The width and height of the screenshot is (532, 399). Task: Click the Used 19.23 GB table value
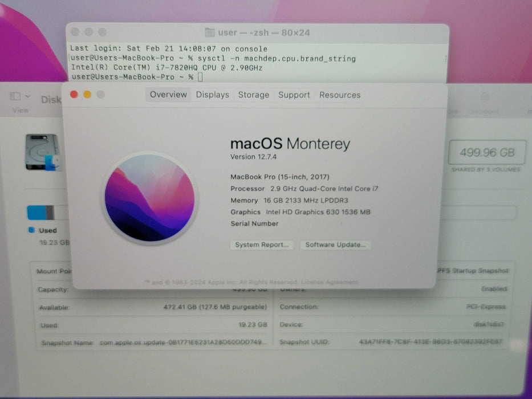click(253, 325)
